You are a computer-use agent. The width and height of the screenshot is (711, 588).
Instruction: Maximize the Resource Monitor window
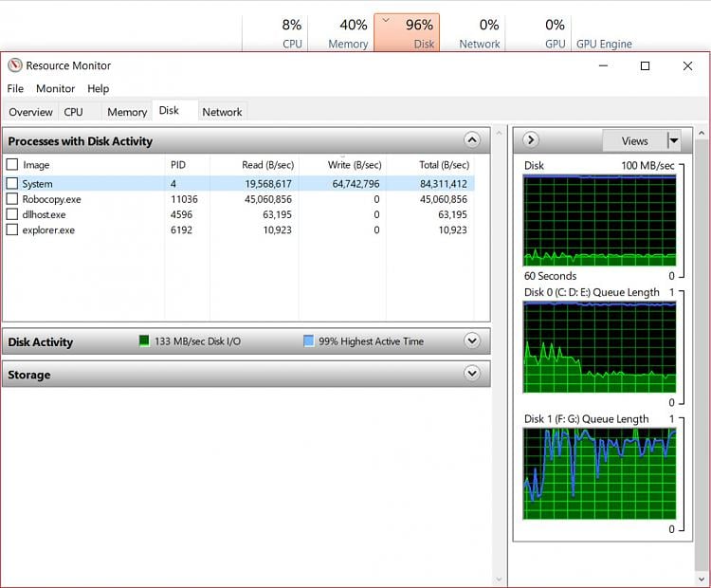tap(645, 66)
